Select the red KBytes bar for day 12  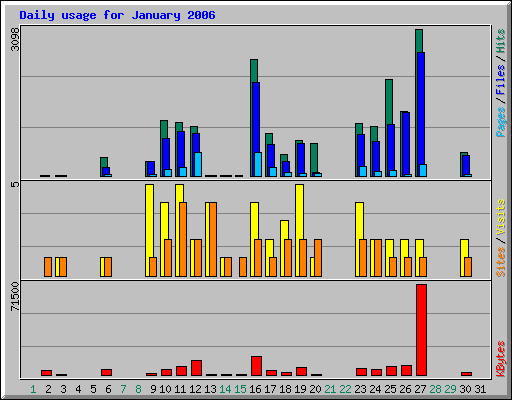(196, 368)
